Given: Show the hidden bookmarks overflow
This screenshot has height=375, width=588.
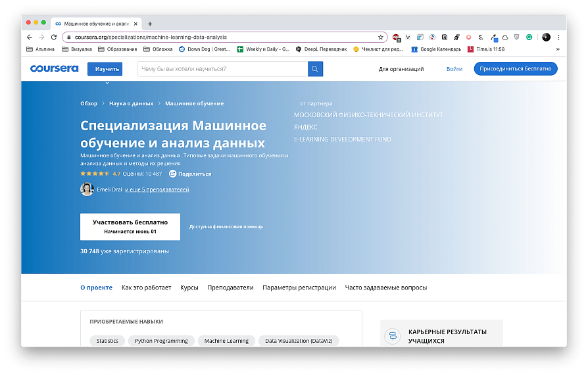Looking at the screenshot, I should (x=558, y=49).
